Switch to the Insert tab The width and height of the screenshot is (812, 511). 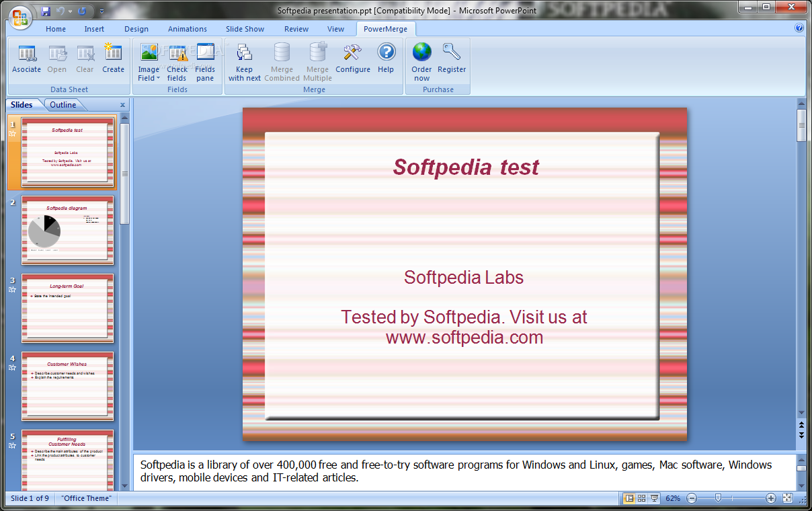(x=94, y=29)
